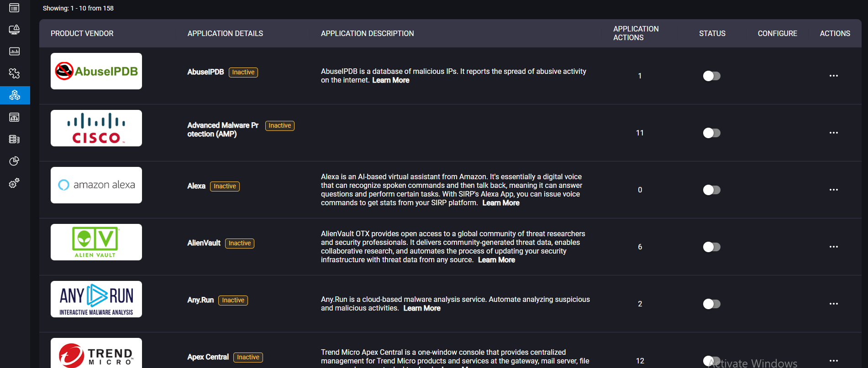868x368 pixels.
Task: Click the Inactive badge beside Any.Run
Action: tap(233, 301)
